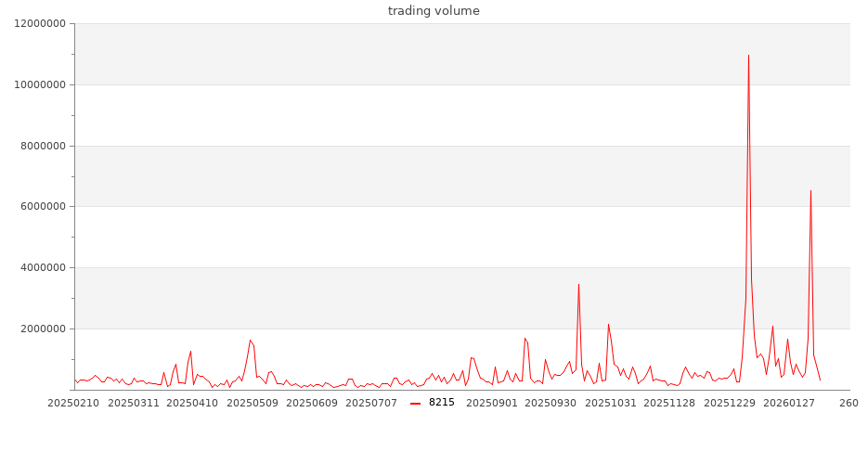This screenshot has width=868, height=464.
Task: Click the 2000000 y-axis label
Action: click(38, 329)
